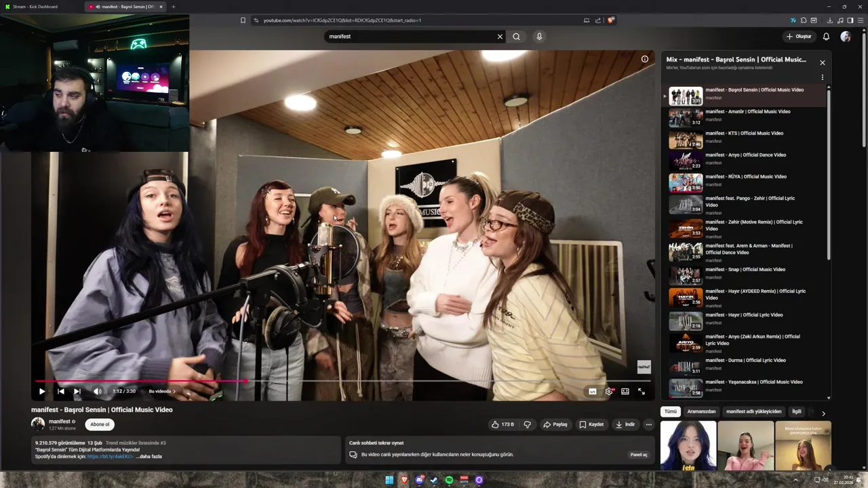The image size is (868, 488).
Task: Click the info card icon on video
Action: tap(645, 59)
